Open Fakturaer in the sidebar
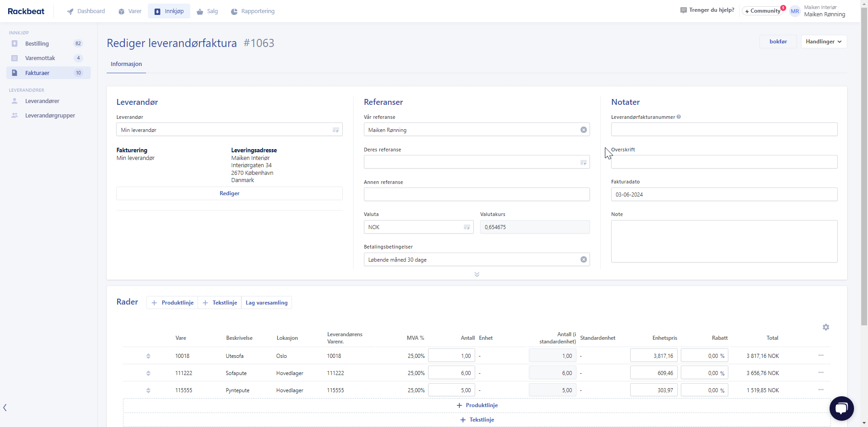This screenshot has height=427, width=868. tap(48, 73)
